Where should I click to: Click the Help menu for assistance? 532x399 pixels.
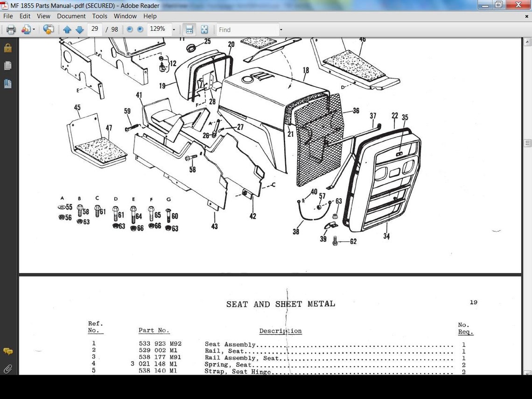[x=150, y=15]
